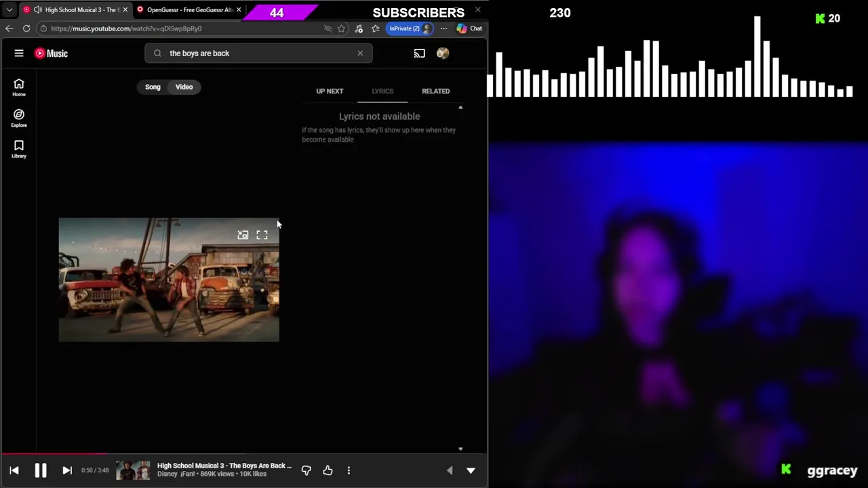Open Explore in the sidebar
868x488 pixels.
19,118
